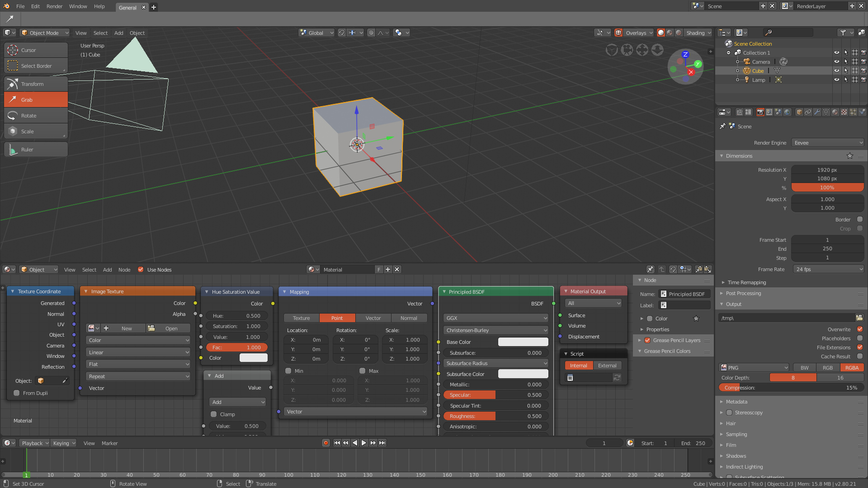Hide the Cube in the viewport
868x488 pixels.
(836, 70)
